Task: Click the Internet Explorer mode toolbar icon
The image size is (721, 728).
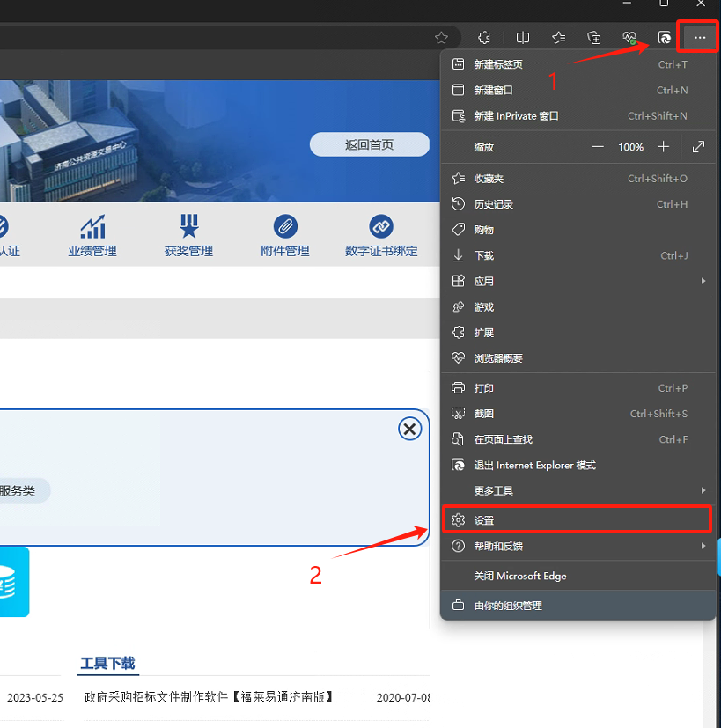Action: (x=665, y=38)
